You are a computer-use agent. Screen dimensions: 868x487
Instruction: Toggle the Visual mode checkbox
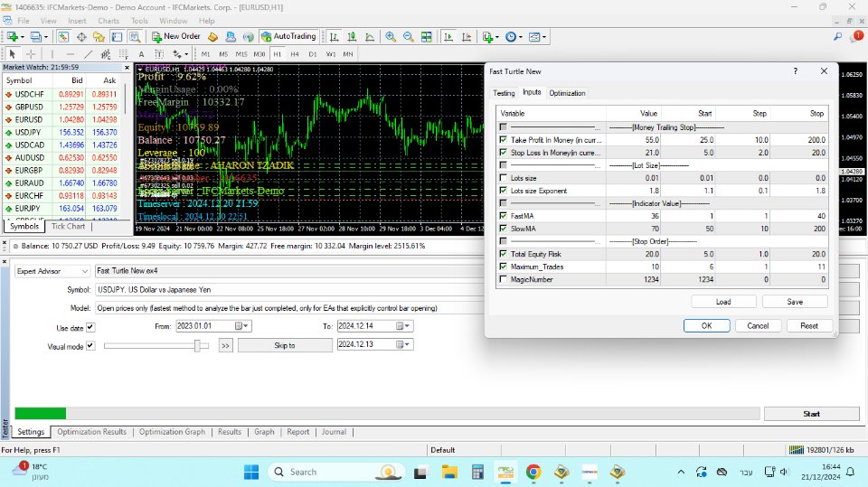click(x=90, y=345)
